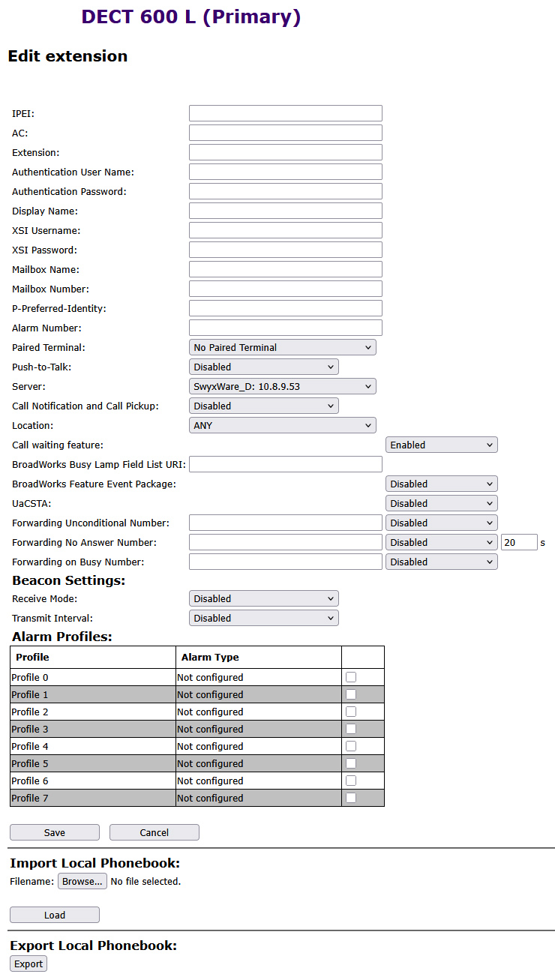Click the Forwarding No Answer seconds field

(519, 542)
